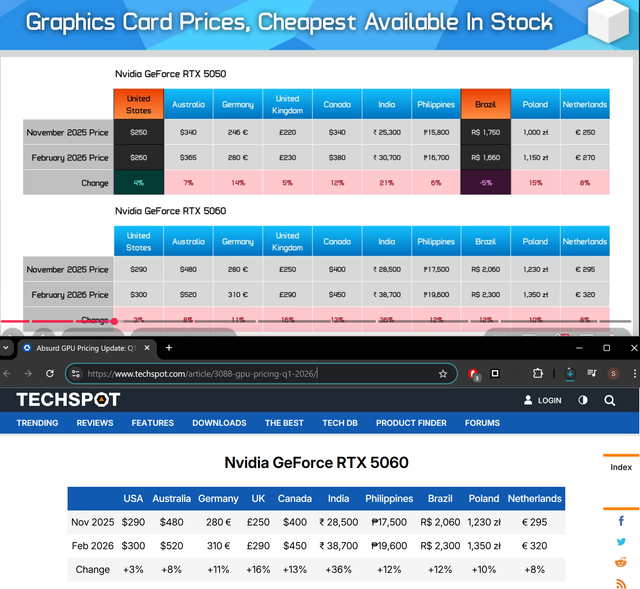640x589 pixels.
Task: Open the RSS feed icon
Action: [x=621, y=584]
